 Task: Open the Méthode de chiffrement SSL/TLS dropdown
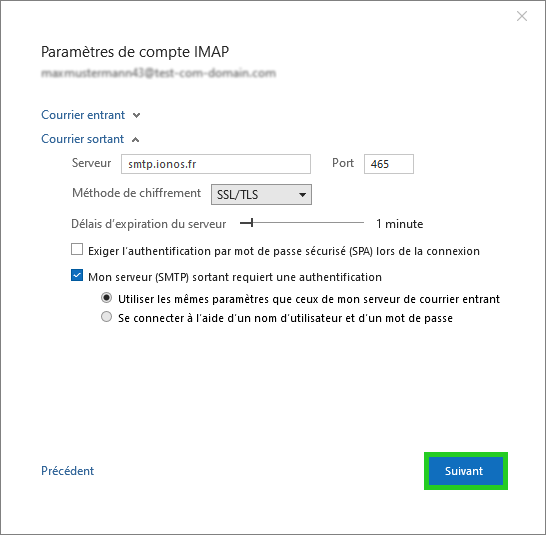(261, 194)
